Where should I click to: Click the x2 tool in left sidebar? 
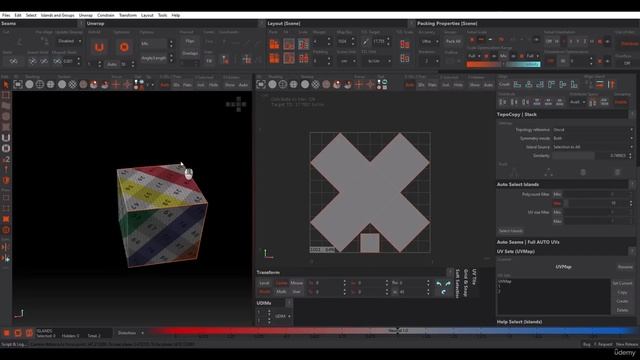point(6,159)
